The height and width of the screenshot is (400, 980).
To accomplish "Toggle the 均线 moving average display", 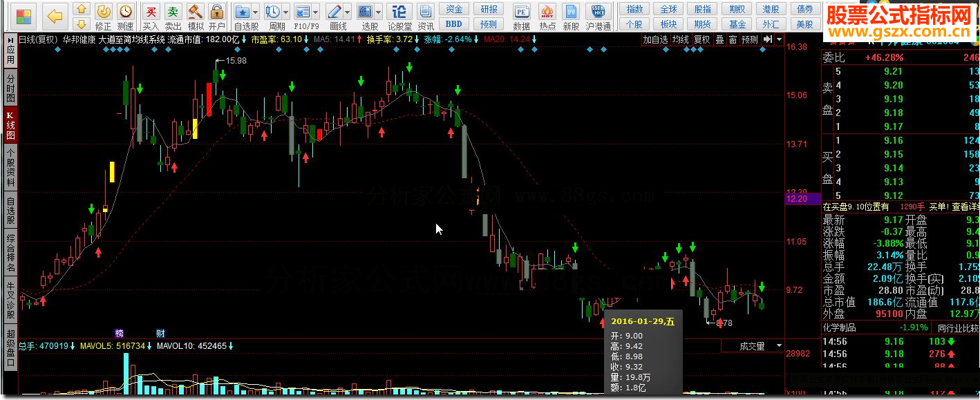I will 681,39.
